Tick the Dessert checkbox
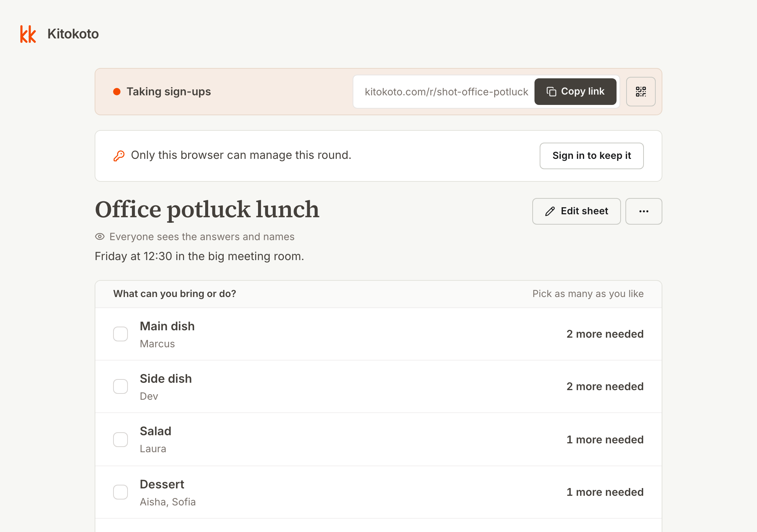 coord(120,492)
